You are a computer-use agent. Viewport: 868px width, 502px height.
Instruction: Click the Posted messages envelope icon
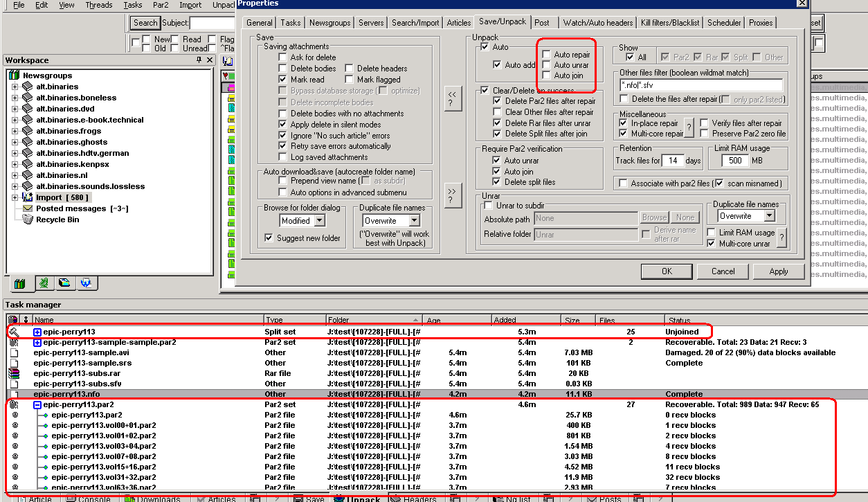pyautogui.click(x=28, y=208)
